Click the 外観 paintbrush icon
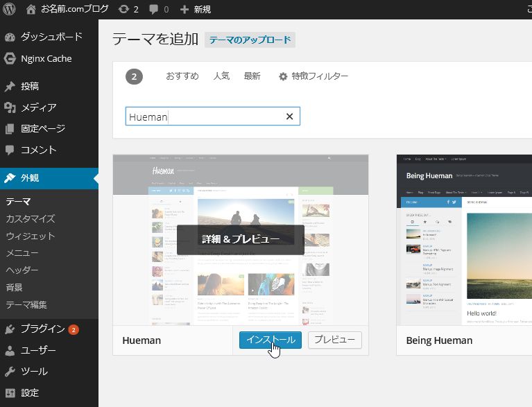 point(10,178)
